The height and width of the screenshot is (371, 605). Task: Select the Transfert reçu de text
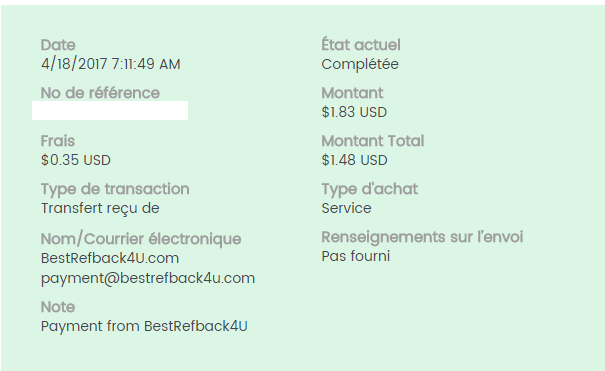click(100, 208)
